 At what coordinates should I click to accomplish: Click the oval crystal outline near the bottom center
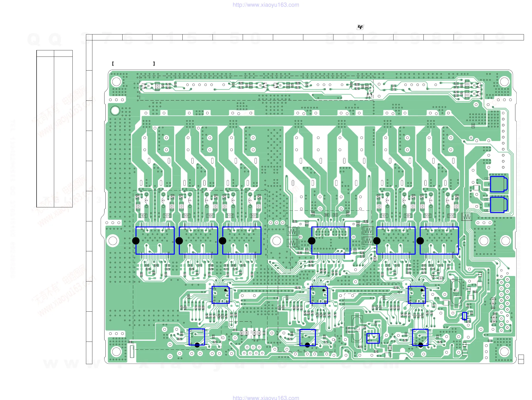click(357, 328)
